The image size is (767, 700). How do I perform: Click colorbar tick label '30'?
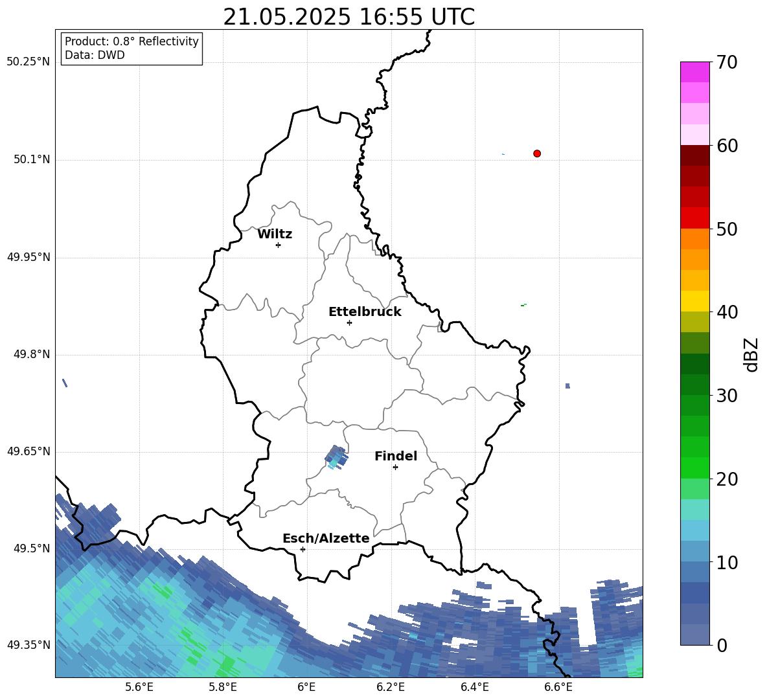(x=727, y=396)
